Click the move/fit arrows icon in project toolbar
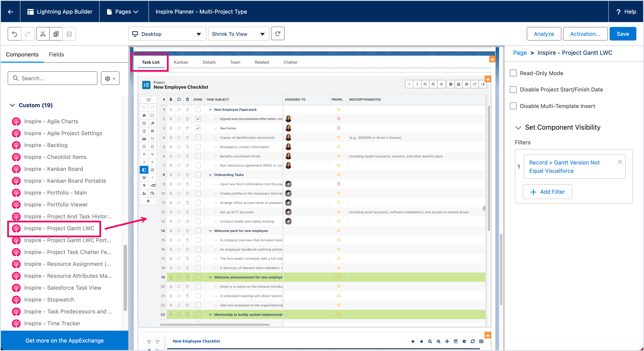The image size is (644, 351). pos(442,84)
